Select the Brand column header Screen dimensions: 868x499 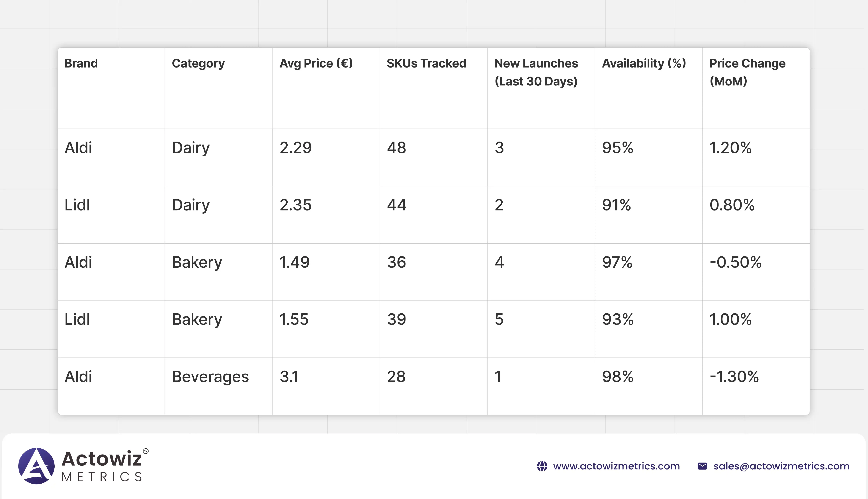tap(81, 63)
